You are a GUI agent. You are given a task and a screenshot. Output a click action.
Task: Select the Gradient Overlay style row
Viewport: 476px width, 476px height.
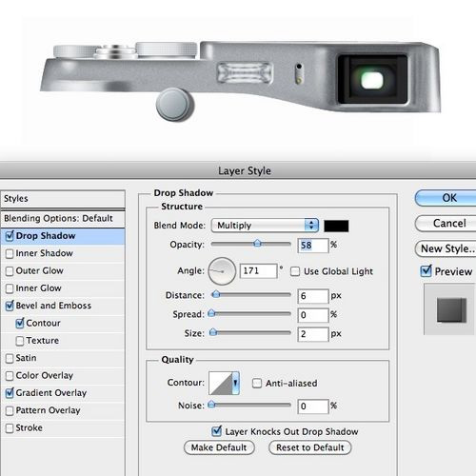pyautogui.click(x=63, y=393)
